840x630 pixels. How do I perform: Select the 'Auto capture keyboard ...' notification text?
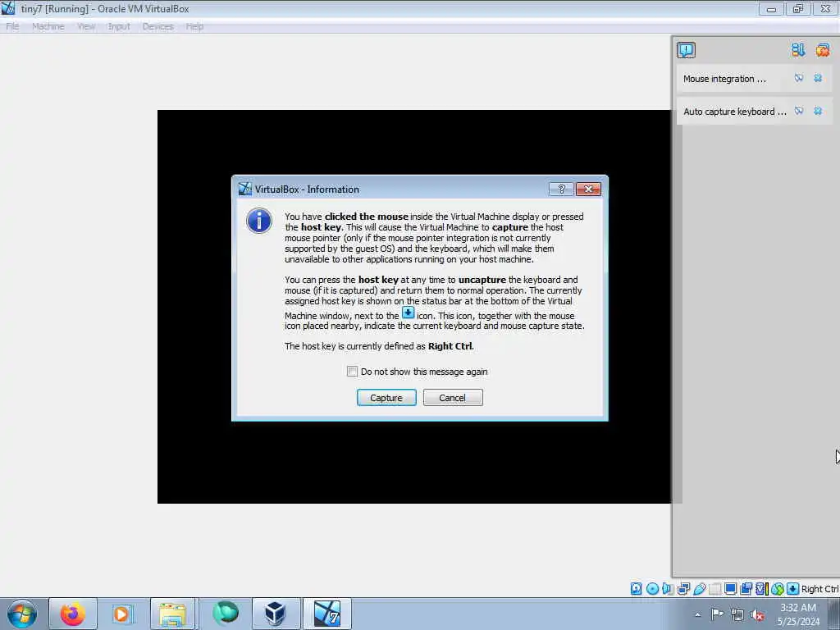pyautogui.click(x=734, y=112)
